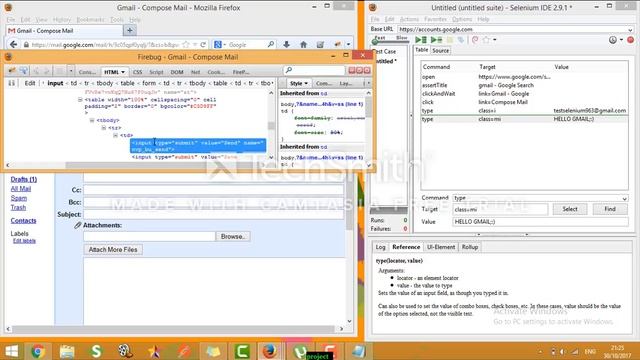640x360 pixels.
Task: Open Chrome from the taskbar
Action: (x=38, y=351)
